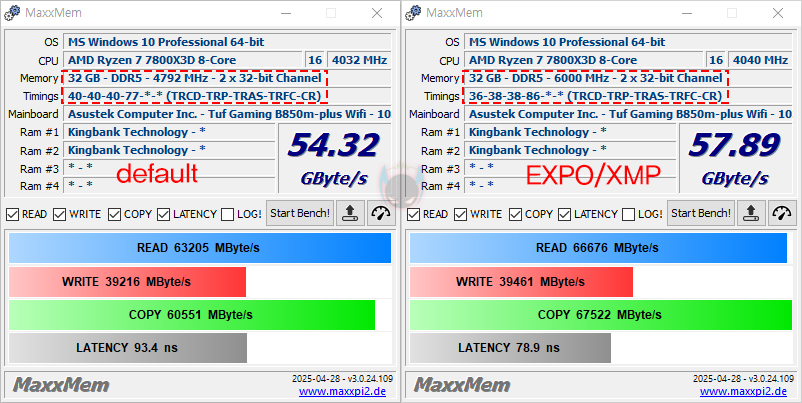Uncheck READ checkbox in right window
The width and height of the screenshot is (802, 403).
(x=413, y=214)
